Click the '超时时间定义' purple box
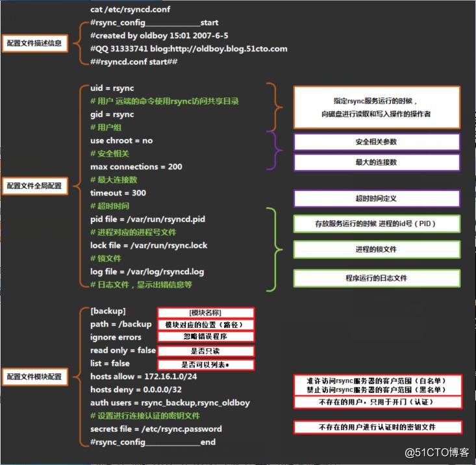The height and width of the screenshot is (465, 476). (x=377, y=199)
